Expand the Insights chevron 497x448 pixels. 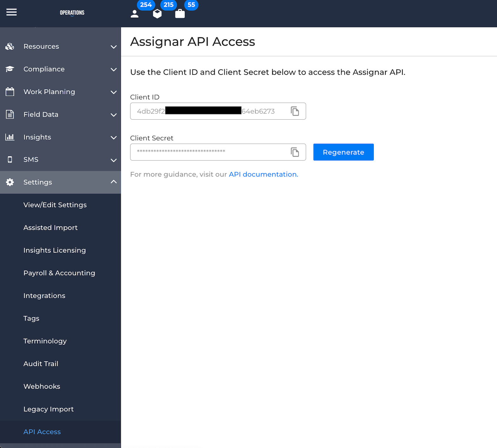(x=114, y=137)
